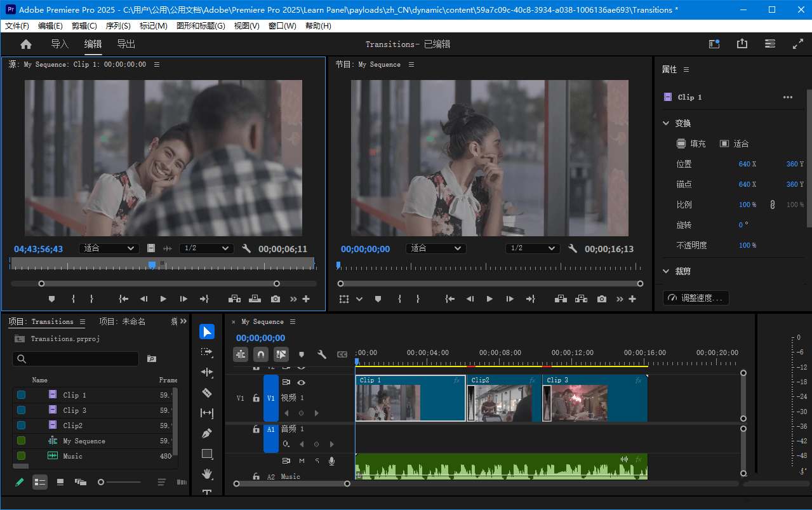Open the timeline display settings wrench
Image resolution: width=812 pixels, height=510 pixels.
(x=323, y=354)
